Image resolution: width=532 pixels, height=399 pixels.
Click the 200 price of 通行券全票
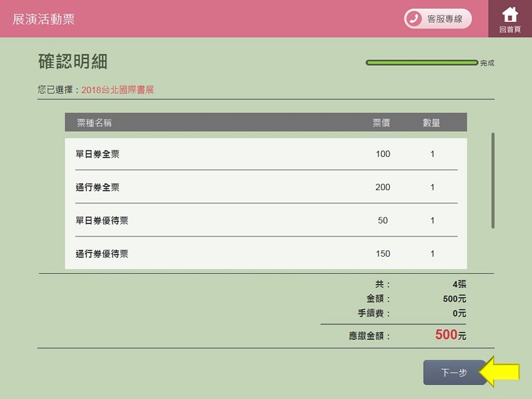(x=382, y=188)
